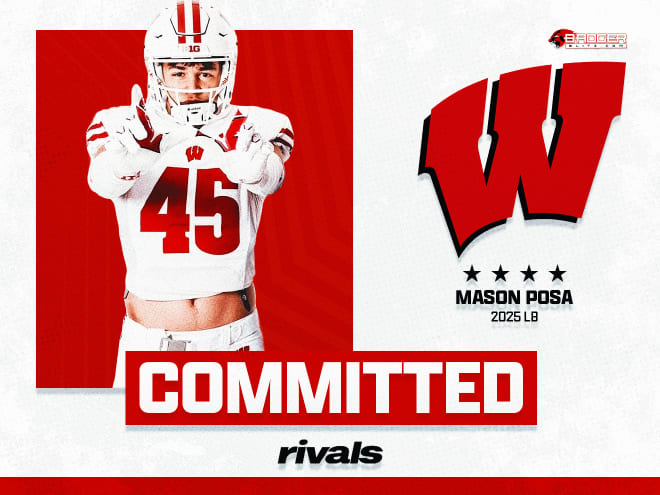Click the COMMITTED banner
This screenshot has height=495, width=660.
(x=331, y=388)
